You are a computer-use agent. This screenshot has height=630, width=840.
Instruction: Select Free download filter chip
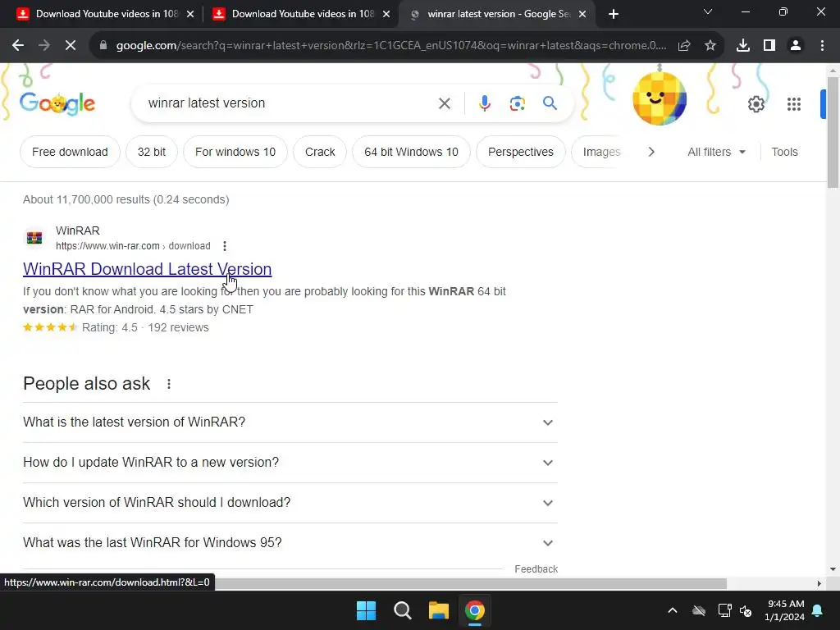click(x=70, y=152)
